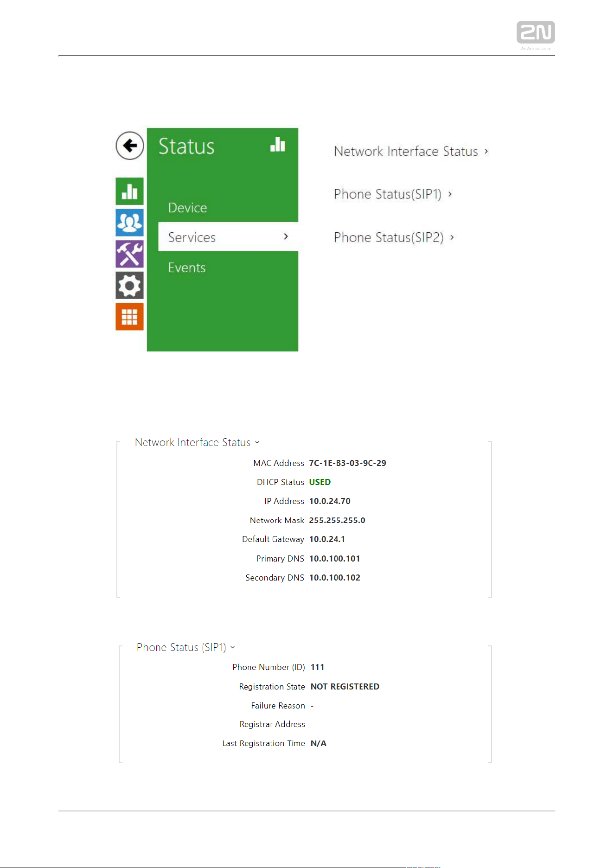614x868 pixels.
Task: Open the gear Services settings icon
Action: click(129, 285)
